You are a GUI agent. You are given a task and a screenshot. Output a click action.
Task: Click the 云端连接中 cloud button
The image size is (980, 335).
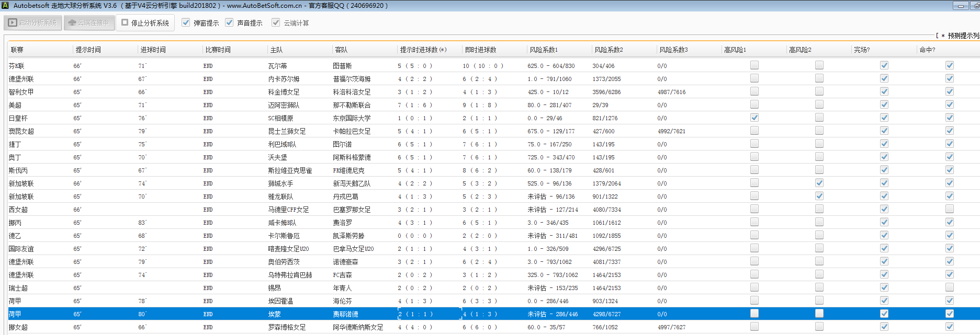89,23
